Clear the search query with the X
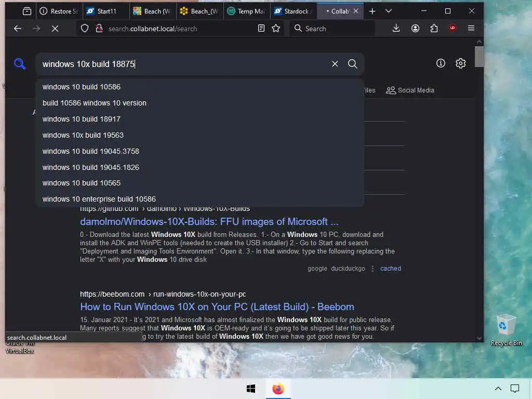Viewport: 532px width, 399px height. click(x=335, y=64)
